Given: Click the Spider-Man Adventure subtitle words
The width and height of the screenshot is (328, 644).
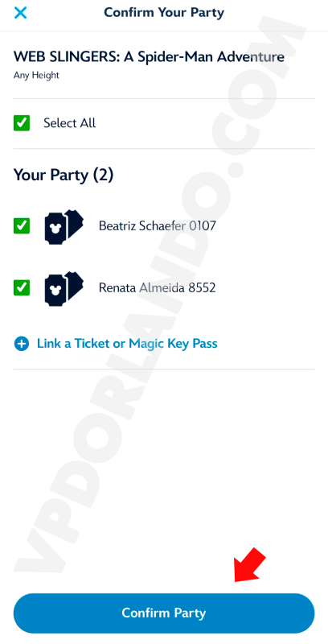Looking at the screenshot, I should coord(211,56).
